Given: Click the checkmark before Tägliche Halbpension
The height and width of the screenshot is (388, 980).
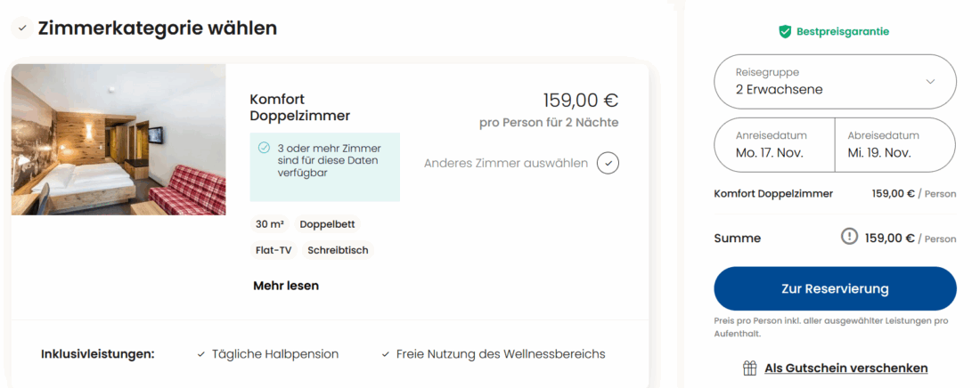Looking at the screenshot, I should coord(201,354).
